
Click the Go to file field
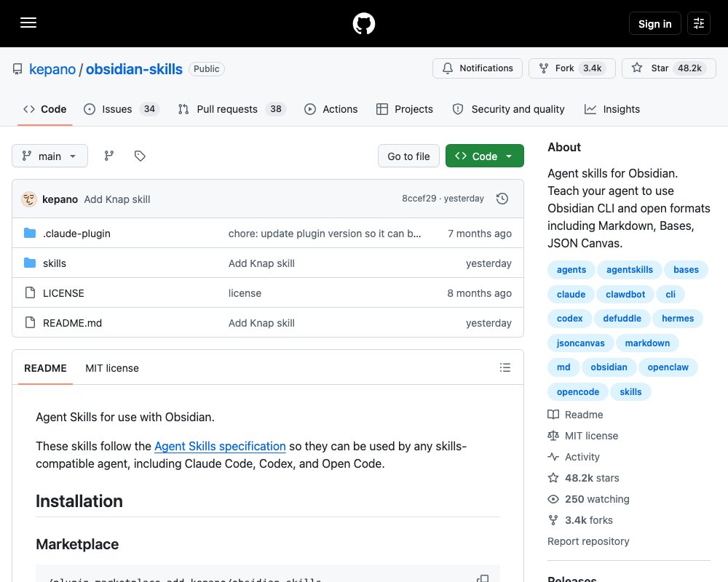coord(408,156)
